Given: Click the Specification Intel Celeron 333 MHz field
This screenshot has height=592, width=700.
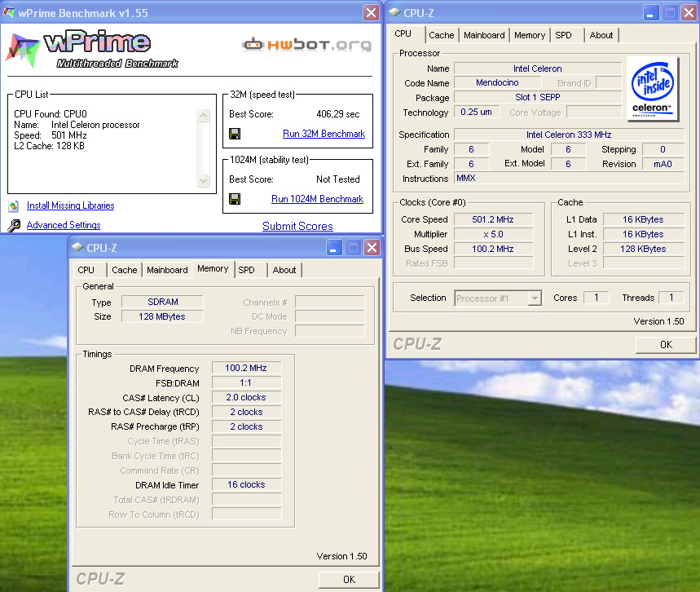Looking at the screenshot, I should pos(569,135).
